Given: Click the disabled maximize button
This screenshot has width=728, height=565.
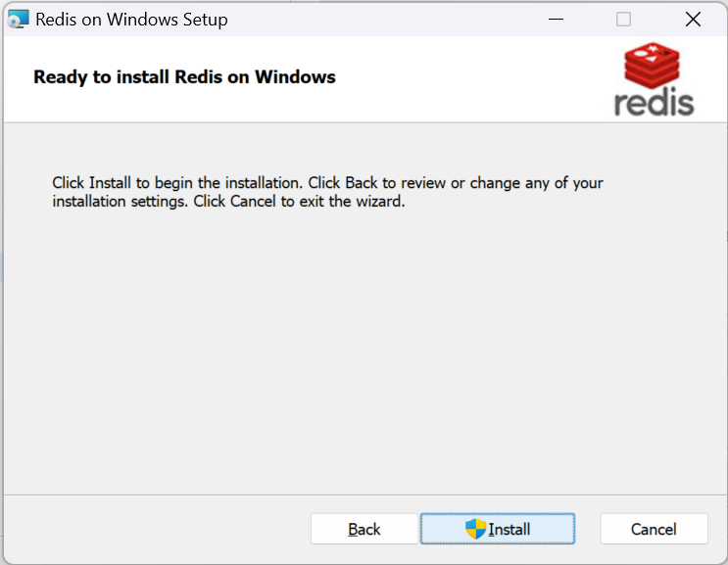Looking at the screenshot, I should click(623, 19).
